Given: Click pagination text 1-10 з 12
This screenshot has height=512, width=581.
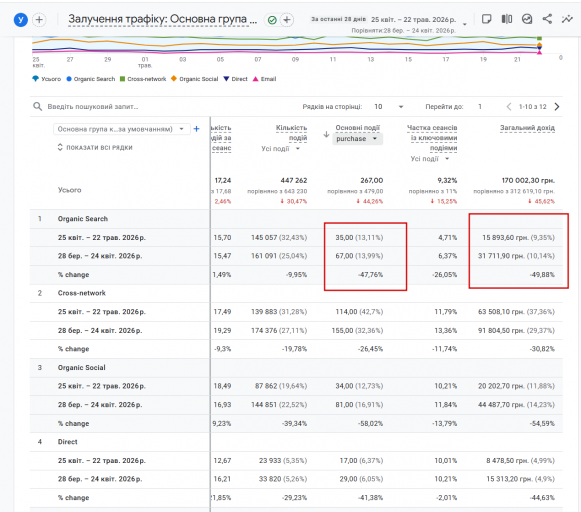Looking at the screenshot, I should [532, 107].
